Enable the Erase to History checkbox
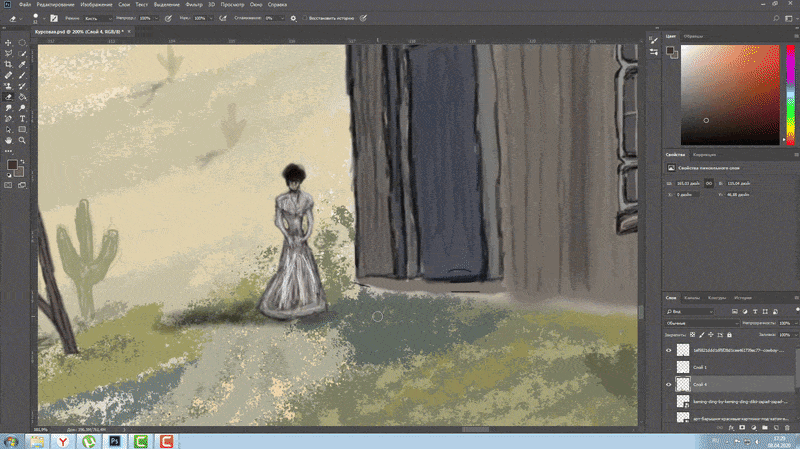The width and height of the screenshot is (800, 449). pos(305,18)
